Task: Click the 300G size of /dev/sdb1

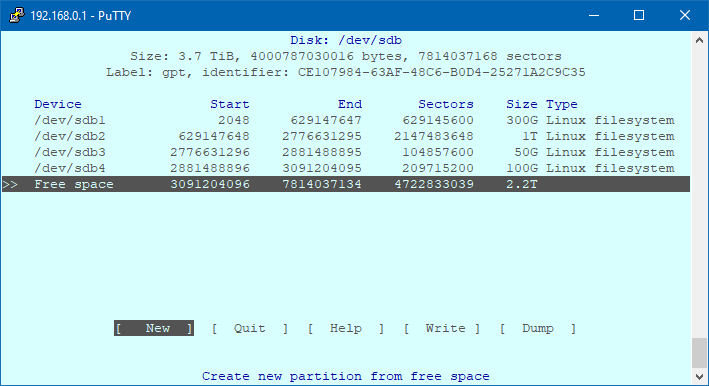Action: coord(522,120)
